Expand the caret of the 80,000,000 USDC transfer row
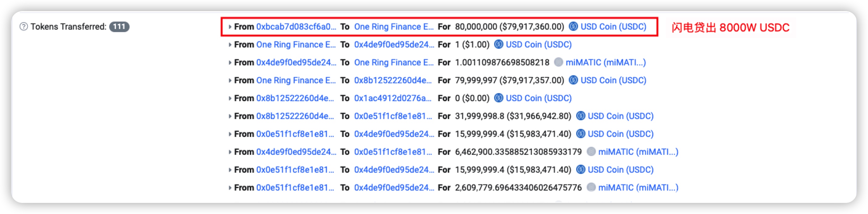The image size is (868, 214). [230, 27]
